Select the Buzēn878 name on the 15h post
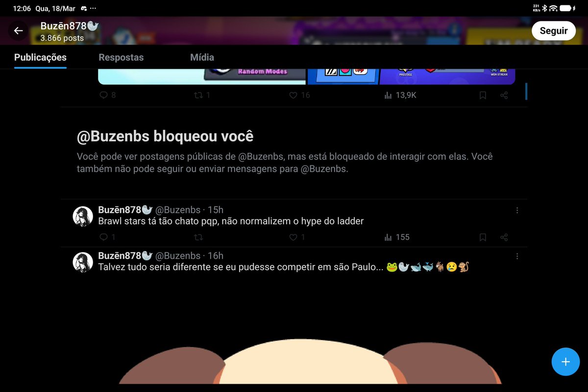 [125, 210]
